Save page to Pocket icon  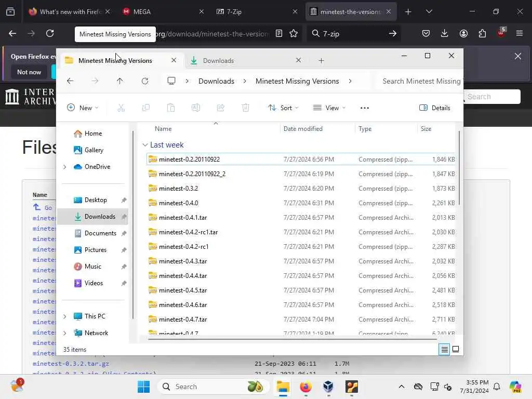(x=426, y=33)
